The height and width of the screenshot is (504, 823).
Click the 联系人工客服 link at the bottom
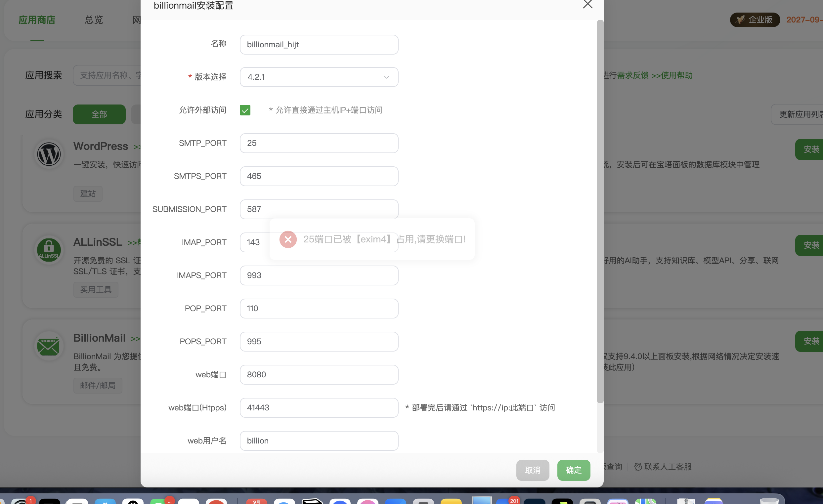(668, 467)
